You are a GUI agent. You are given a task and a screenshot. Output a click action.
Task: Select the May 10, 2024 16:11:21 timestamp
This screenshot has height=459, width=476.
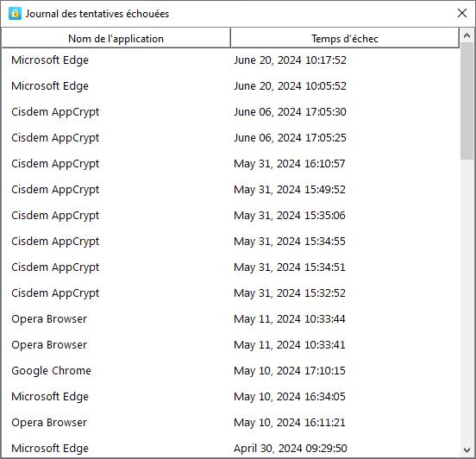(x=289, y=423)
